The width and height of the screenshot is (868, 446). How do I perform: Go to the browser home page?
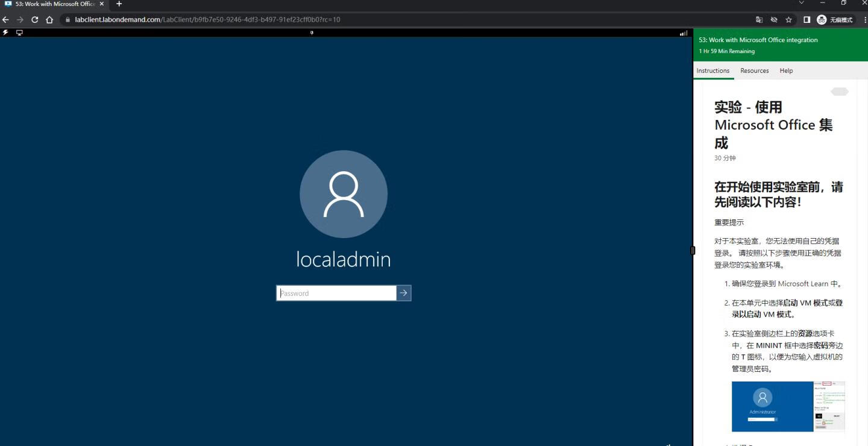49,20
